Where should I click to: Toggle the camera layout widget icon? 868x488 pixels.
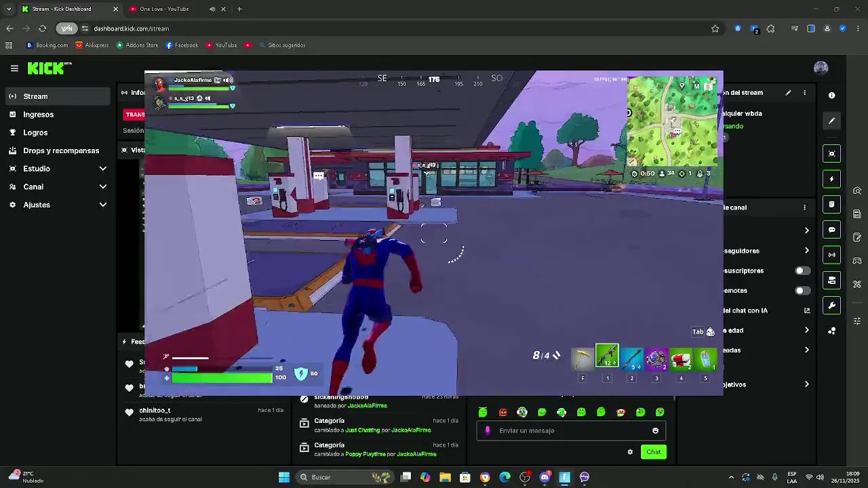point(832,280)
